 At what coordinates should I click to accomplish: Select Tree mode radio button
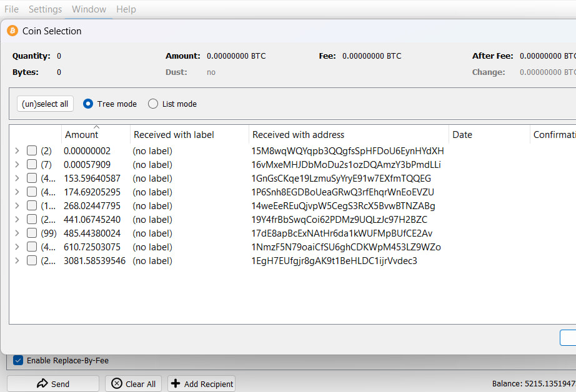pos(88,104)
